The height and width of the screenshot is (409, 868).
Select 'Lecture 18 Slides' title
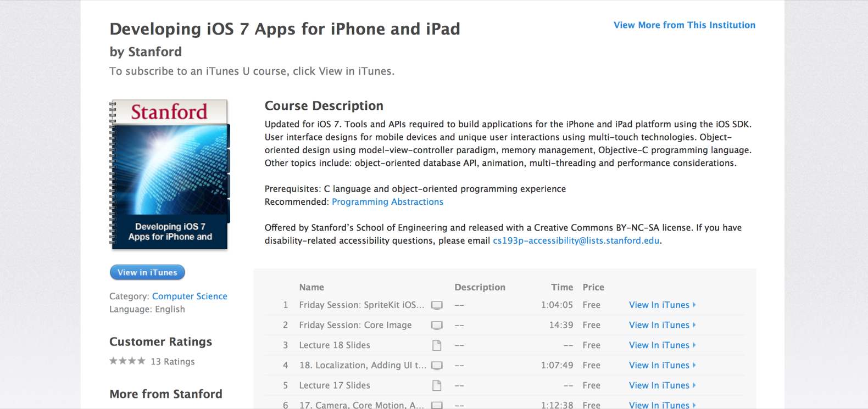tap(335, 345)
